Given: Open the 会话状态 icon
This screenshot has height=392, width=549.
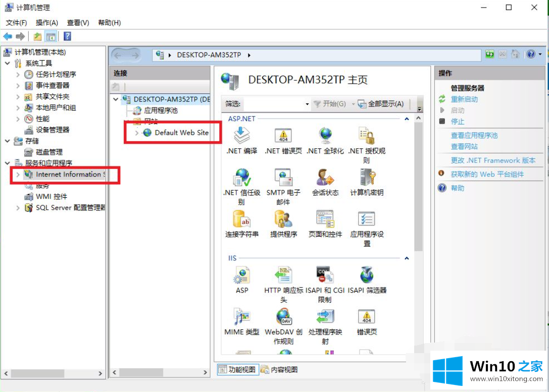Looking at the screenshot, I should (x=325, y=177).
